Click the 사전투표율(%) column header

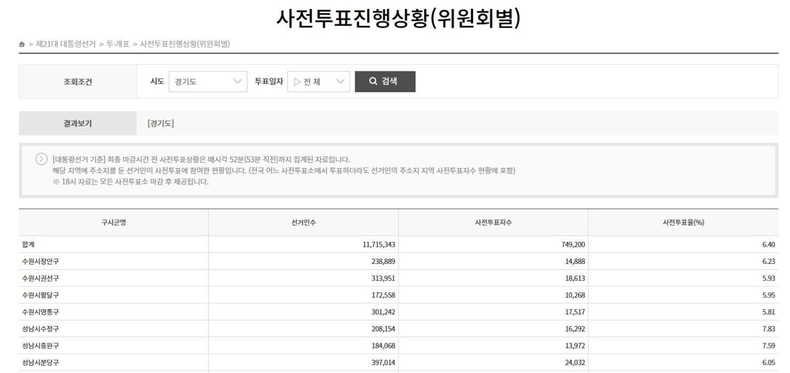pos(683,222)
